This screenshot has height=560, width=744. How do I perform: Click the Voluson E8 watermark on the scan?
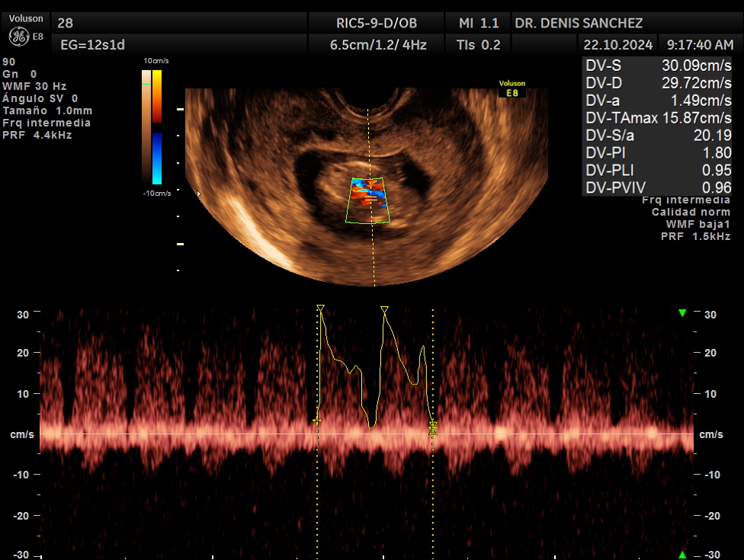pos(511,89)
